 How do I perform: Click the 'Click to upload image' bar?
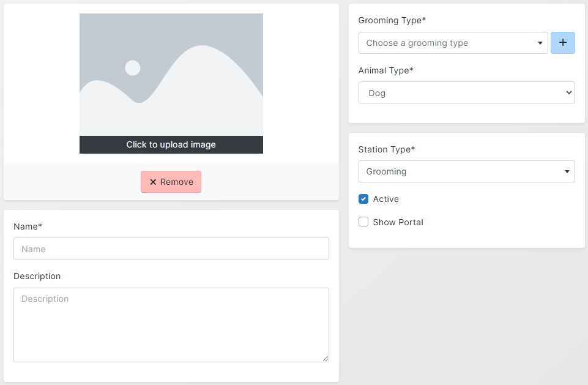coord(171,144)
